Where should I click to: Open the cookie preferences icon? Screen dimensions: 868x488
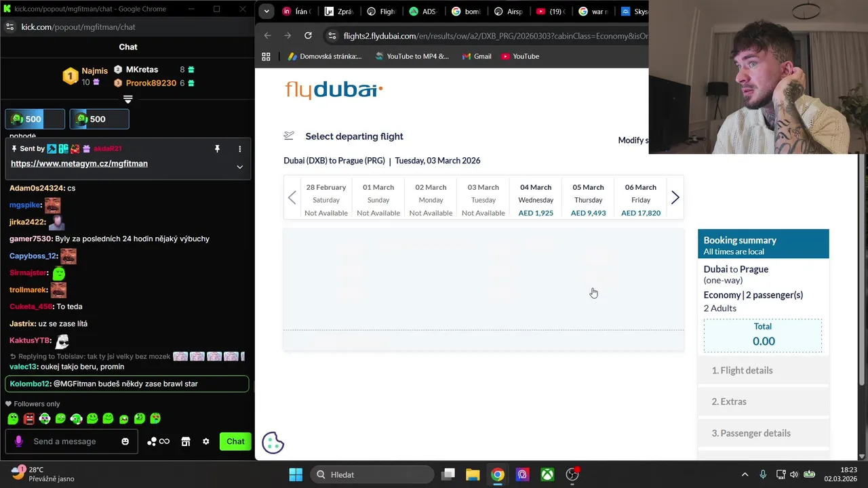coord(273,443)
